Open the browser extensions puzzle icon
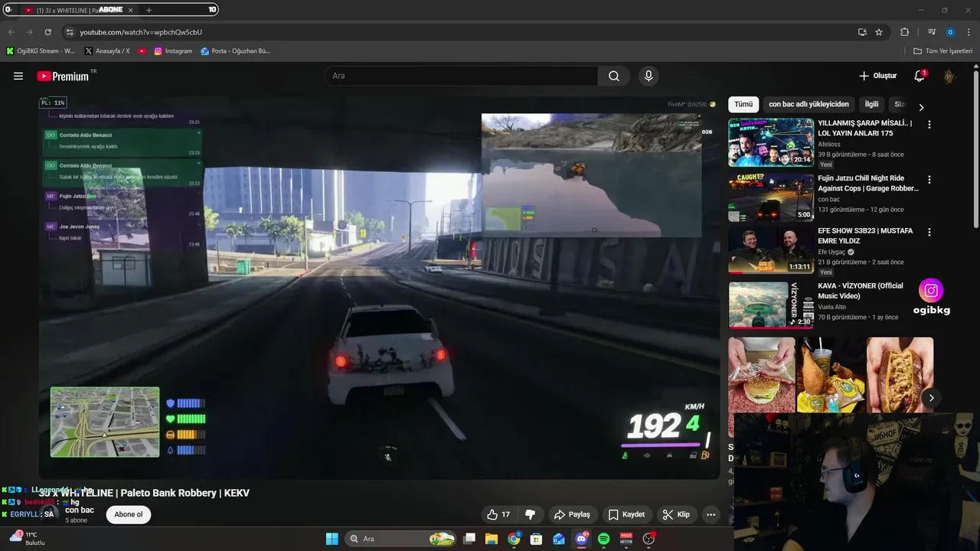Screen dimensions: 980x551 click(904, 32)
